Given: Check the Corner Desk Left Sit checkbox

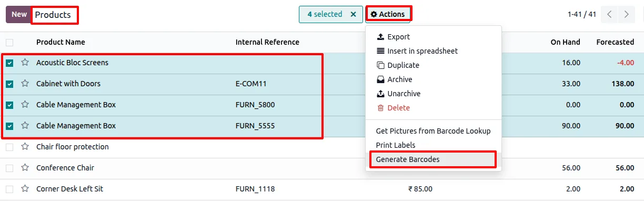Looking at the screenshot, I should pos(9,189).
